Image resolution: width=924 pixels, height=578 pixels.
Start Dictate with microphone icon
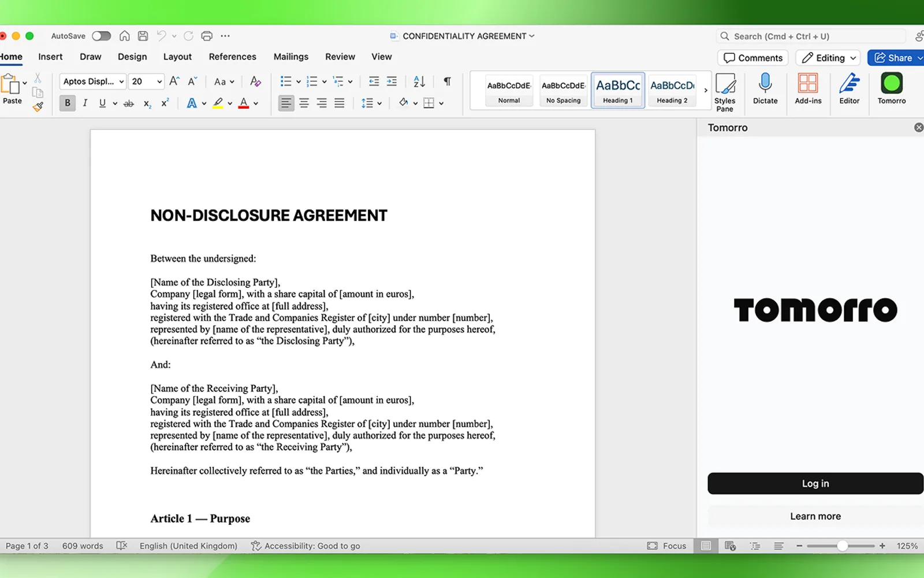click(x=765, y=88)
